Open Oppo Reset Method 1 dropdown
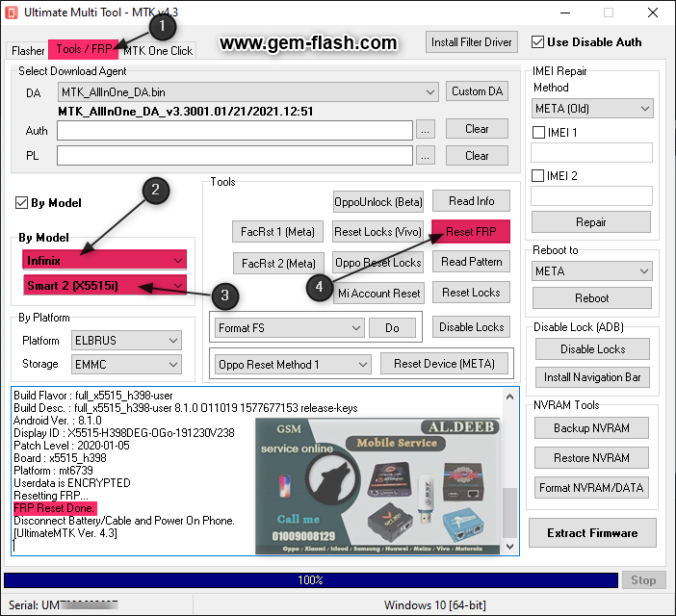The height and width of the screenshot is (616, 676). [293, 365]
